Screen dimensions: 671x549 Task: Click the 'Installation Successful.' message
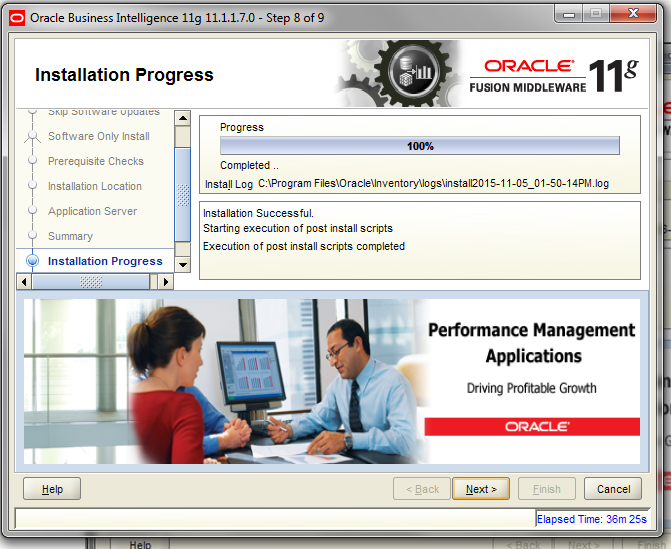(258, 213)
